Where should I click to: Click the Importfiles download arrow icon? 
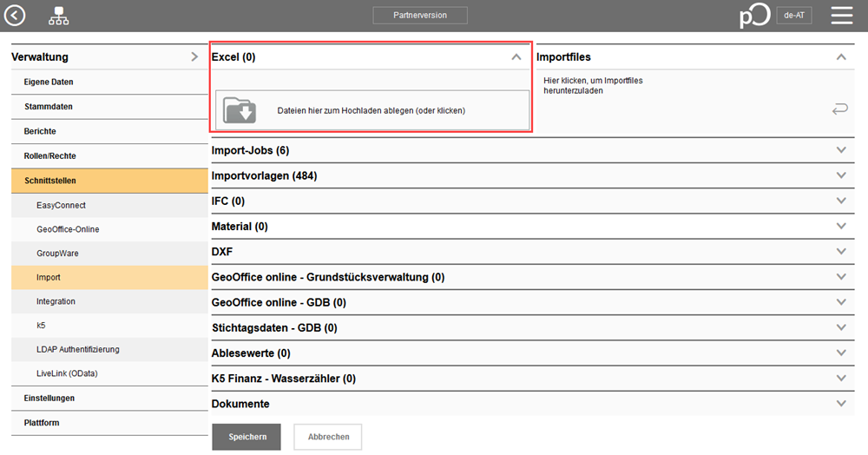pyautogui.click(x=839, y=109)
